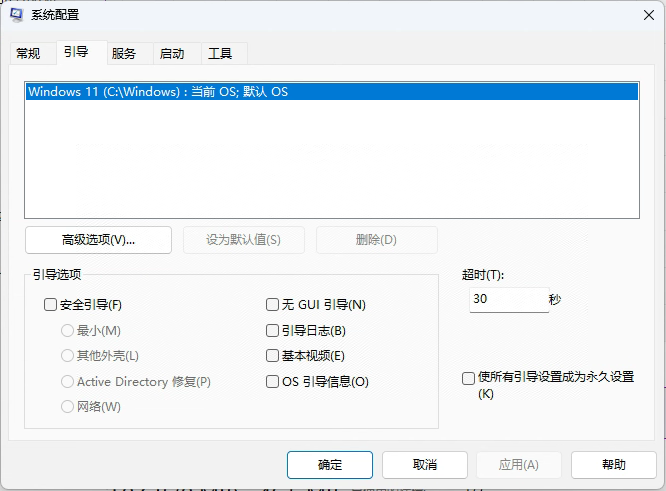Screen dimensions: 666x491
Task: Cancel with the 取消 button
Action: pos(425,465)
